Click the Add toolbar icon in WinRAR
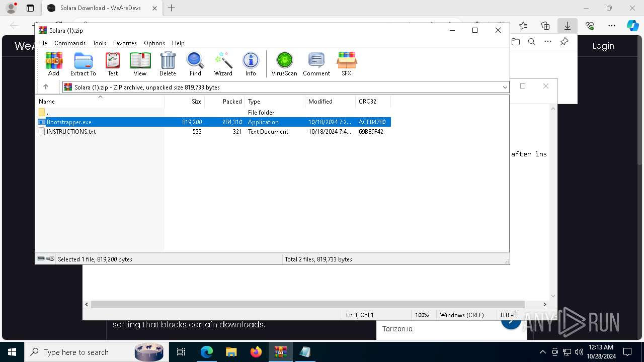644x362 pixels. point(54,64)
